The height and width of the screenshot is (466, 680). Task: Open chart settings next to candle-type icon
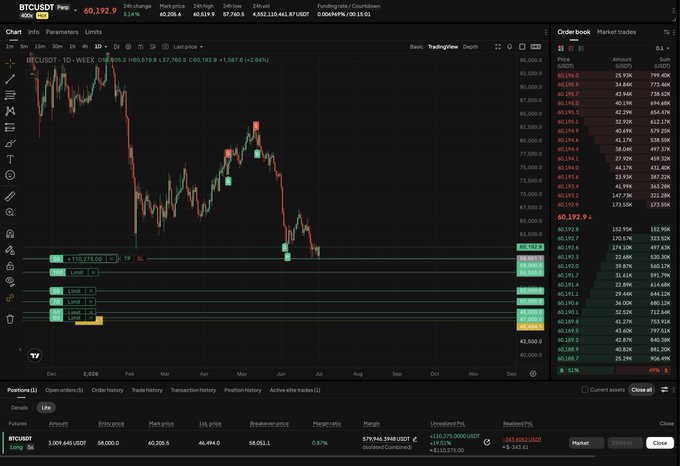pos(128,46)
